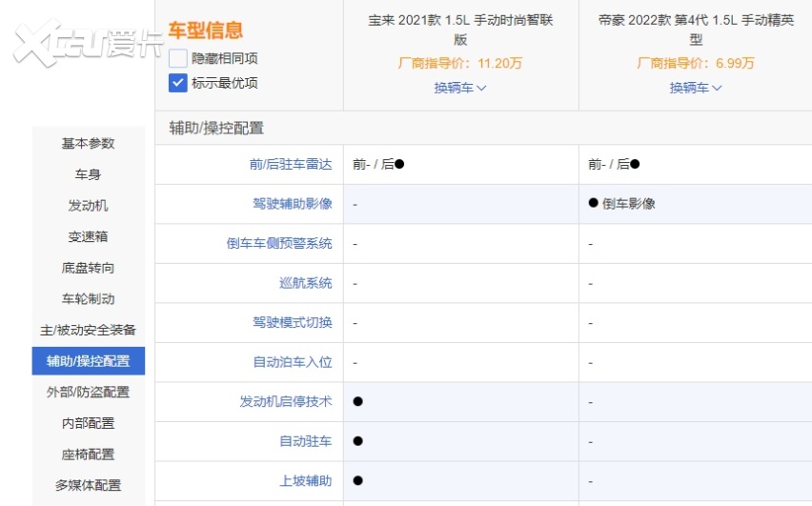Select 内部配置 in the sidebar

click(88, 423)
